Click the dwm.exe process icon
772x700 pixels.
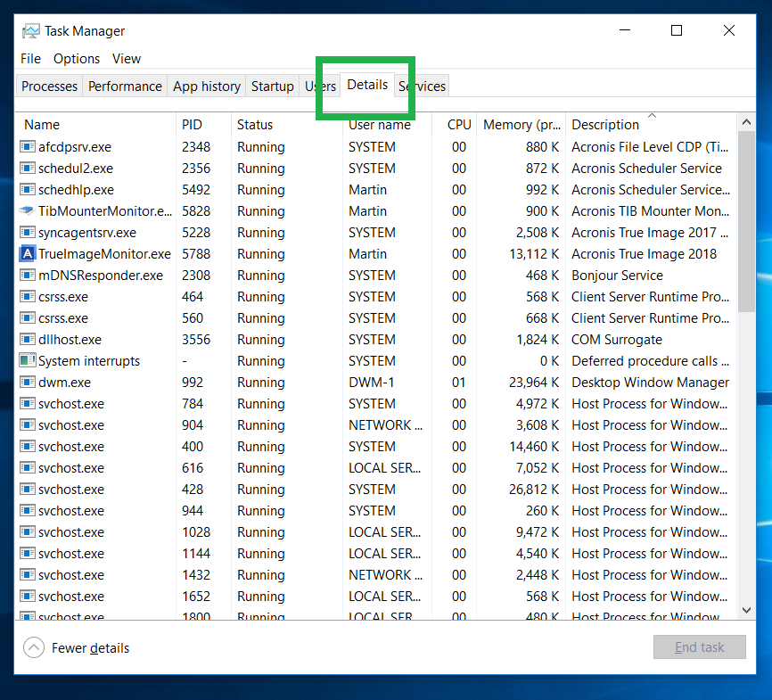[x=27, y=383]
